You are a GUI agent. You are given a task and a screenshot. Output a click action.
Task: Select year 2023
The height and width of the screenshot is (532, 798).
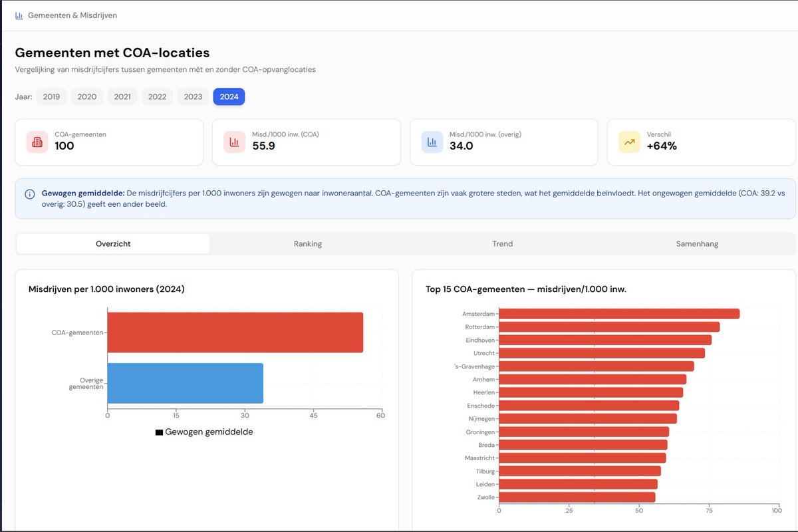coord(193,96)
